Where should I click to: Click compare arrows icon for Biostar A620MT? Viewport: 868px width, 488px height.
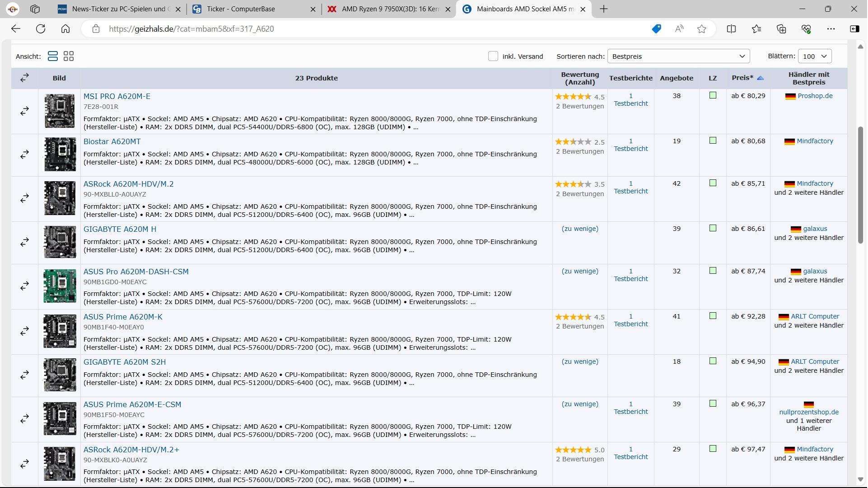[x=25, y=155]
